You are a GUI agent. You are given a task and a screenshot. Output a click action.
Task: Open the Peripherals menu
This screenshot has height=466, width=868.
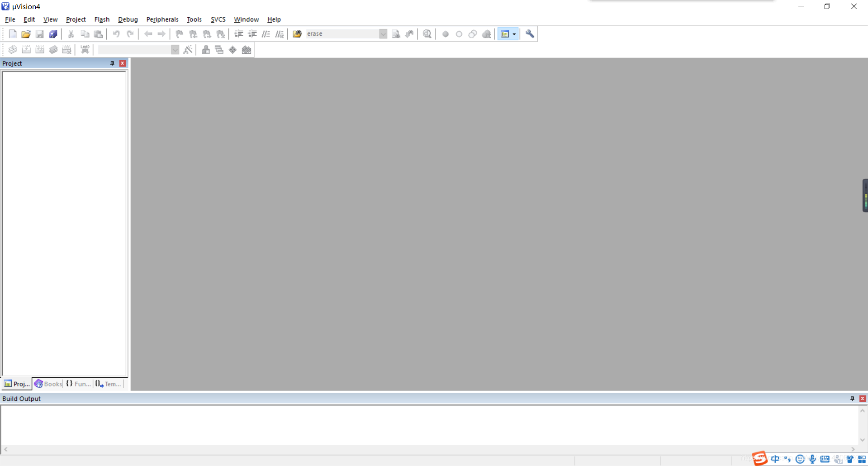(x=162, y=19)
